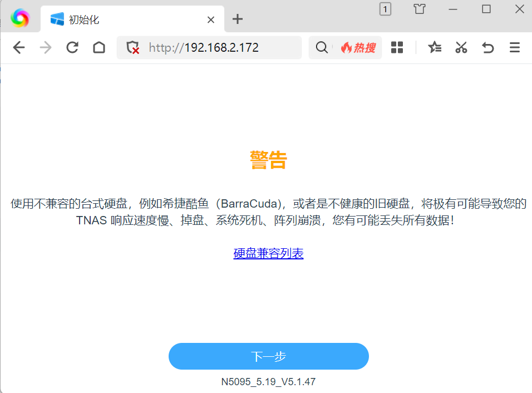
Task: Click the 下一步 button
Action: [268, 356]
